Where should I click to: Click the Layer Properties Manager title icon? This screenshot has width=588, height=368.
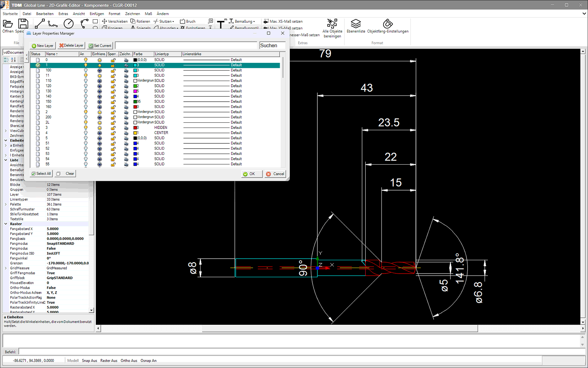click(x=29, y=33)
